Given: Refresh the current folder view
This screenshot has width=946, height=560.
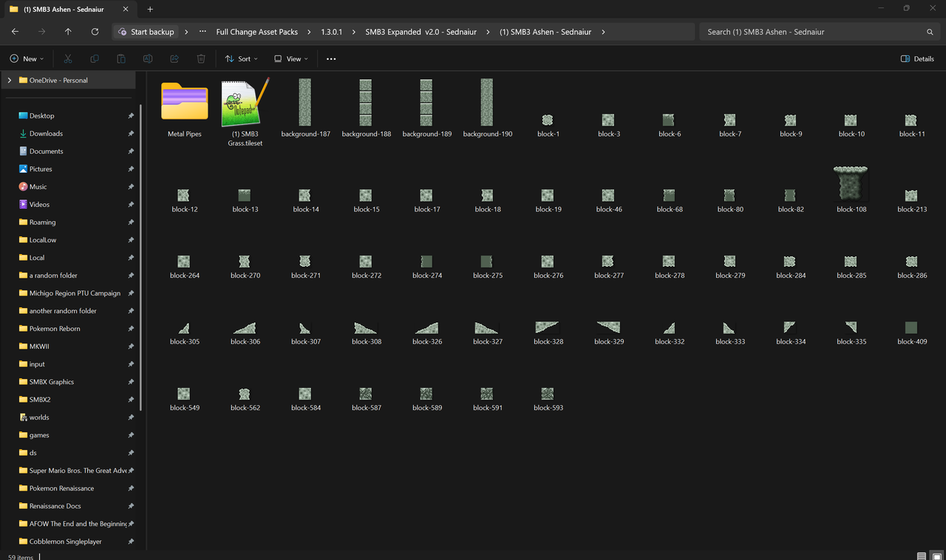Looking at the screenshot, I should pyautogui.click(x=95, y=32).
